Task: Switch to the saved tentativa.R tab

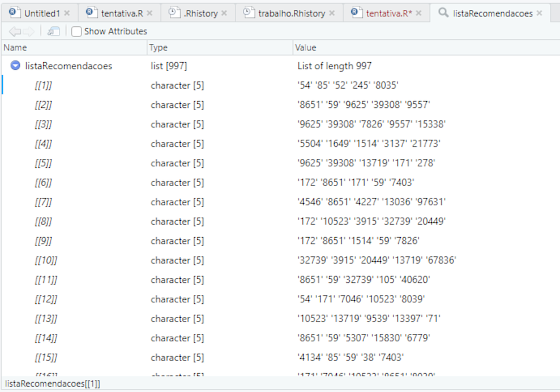Action: [122, 13]
